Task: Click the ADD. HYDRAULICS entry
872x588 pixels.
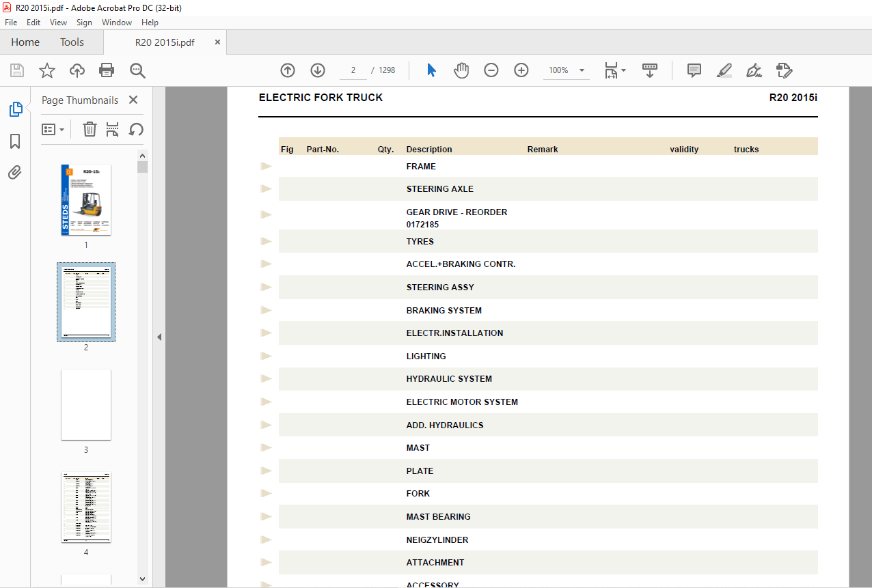Action: tap(445, 425)
